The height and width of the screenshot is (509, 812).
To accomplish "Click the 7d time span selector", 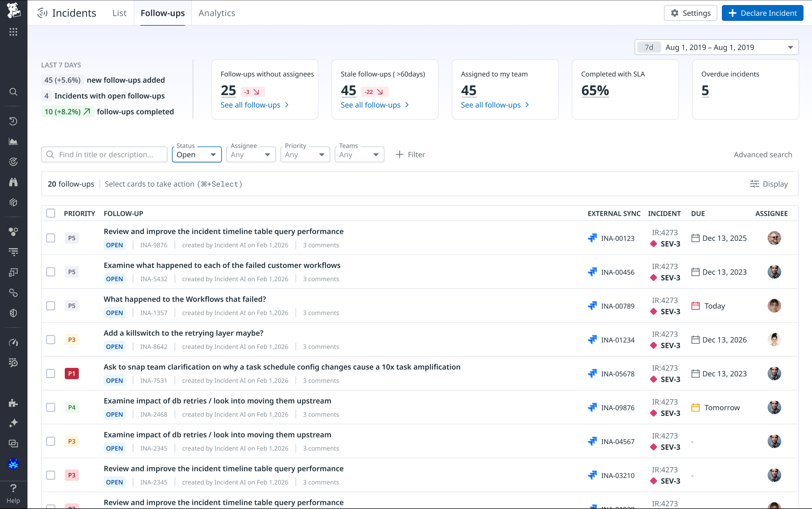I will 649,47.
